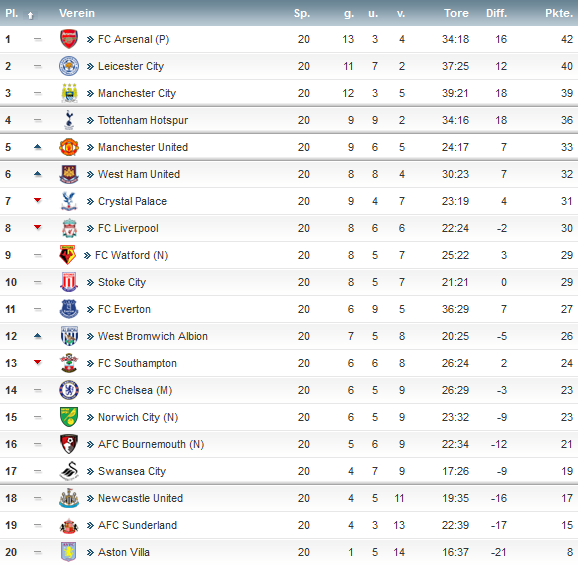
Task: Open the Manchester United crest icon
Action: pyautogui.click(x=69, y=147)
